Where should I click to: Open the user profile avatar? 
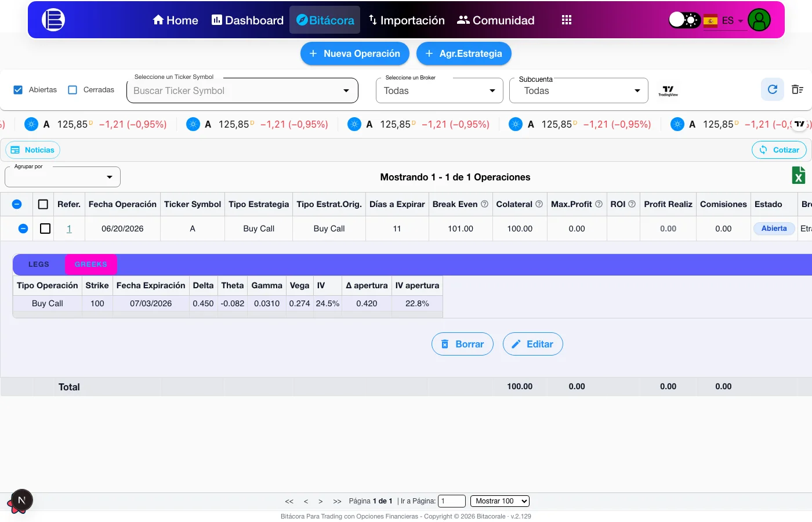759,20
